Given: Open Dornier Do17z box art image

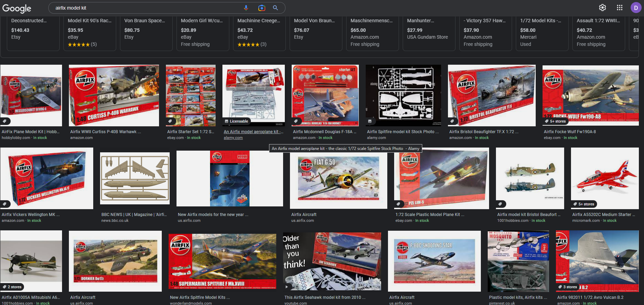Looking at the screenshot, I should click(115, 262).
